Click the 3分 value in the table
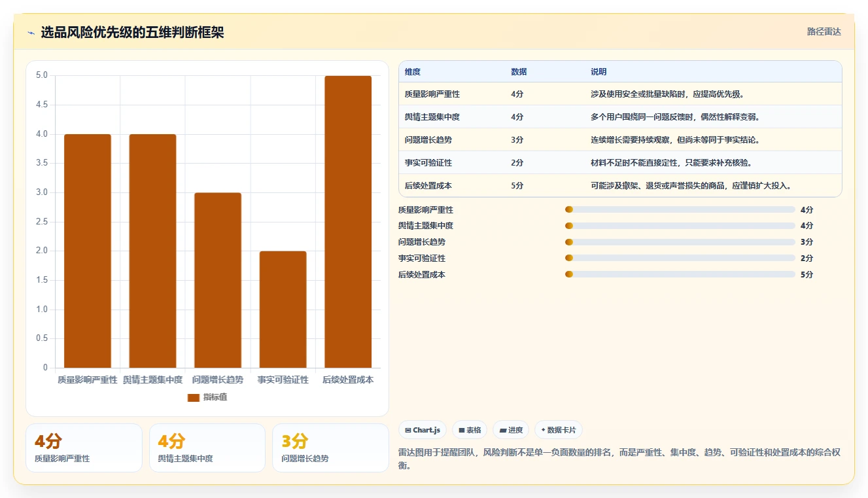This screenshot has height=498, width=868. (x=517, y=140)
